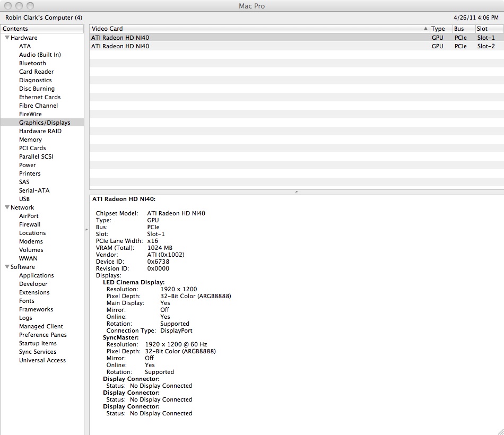Open Fonts entry
Image resolution: width=504 pixels, height=435 pixels.
click(x=27, y=301)
